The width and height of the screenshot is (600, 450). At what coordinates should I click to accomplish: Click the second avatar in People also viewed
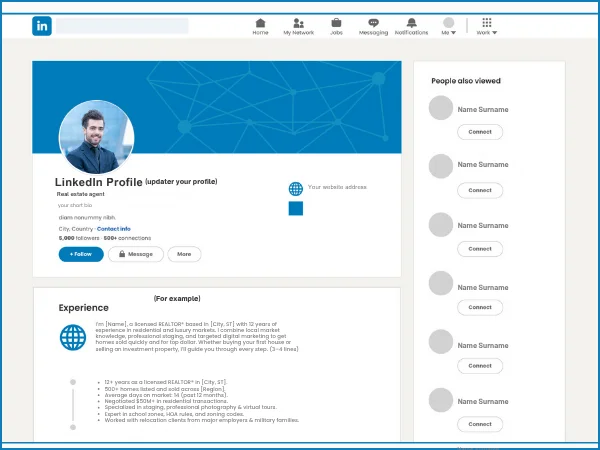441,166
